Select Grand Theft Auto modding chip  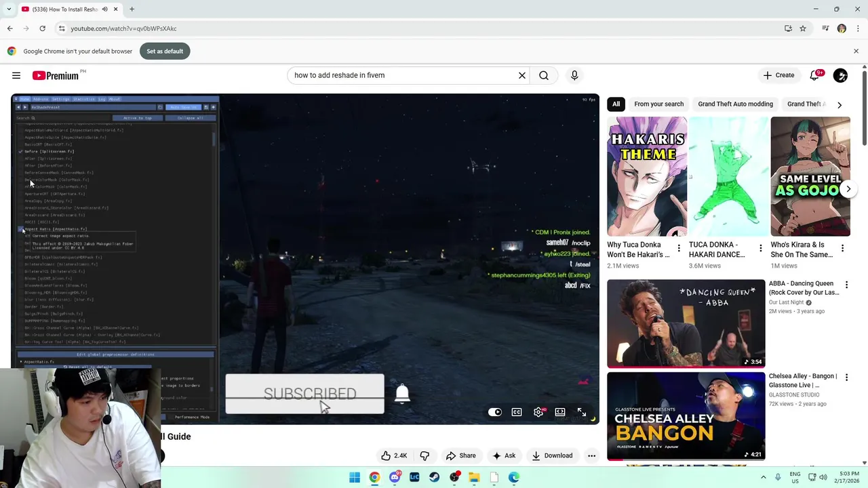point(735,104)
